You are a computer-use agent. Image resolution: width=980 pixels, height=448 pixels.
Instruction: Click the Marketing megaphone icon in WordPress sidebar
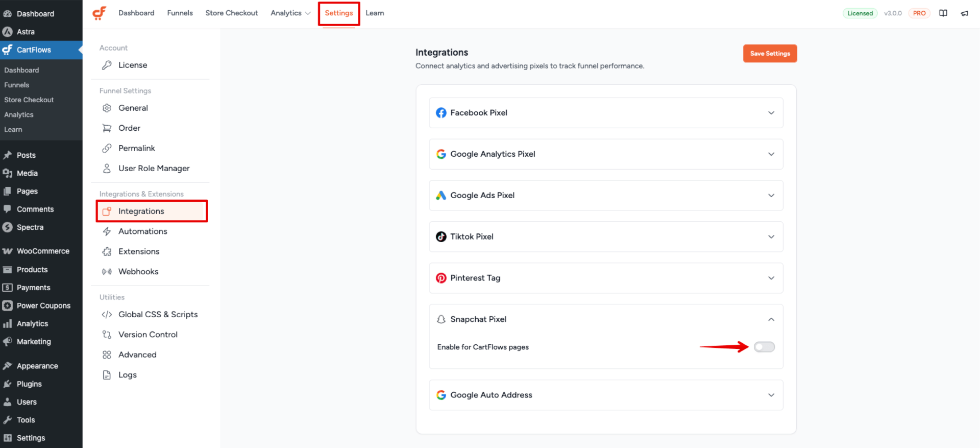coord(8,342)
